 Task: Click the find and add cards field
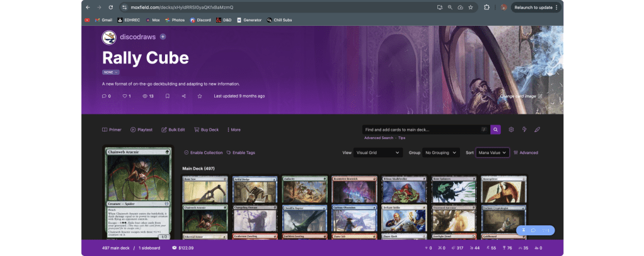tap(422, 130)
